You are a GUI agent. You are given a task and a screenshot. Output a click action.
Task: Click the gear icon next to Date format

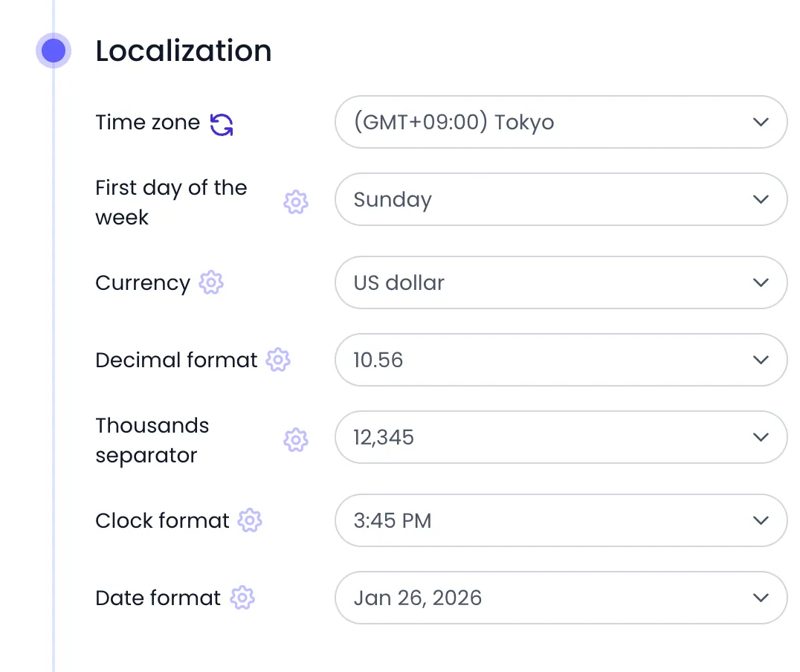(242, 598)
